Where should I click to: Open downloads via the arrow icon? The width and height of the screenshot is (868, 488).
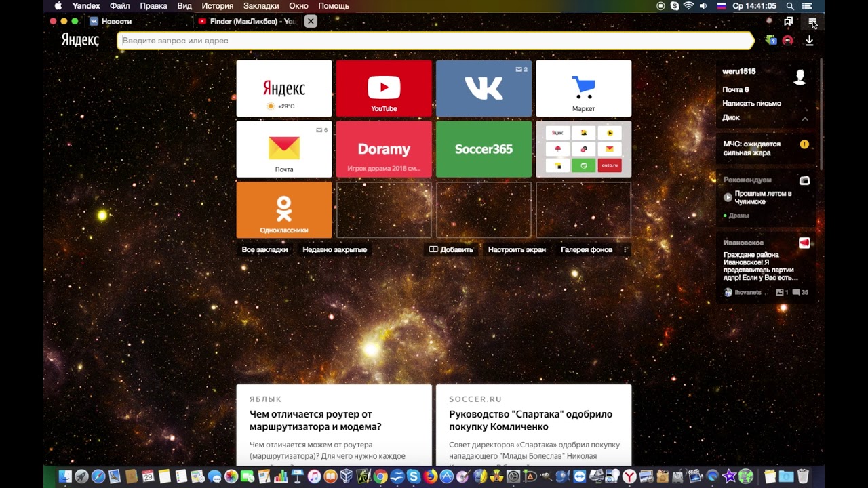click(x=809, y=41)
